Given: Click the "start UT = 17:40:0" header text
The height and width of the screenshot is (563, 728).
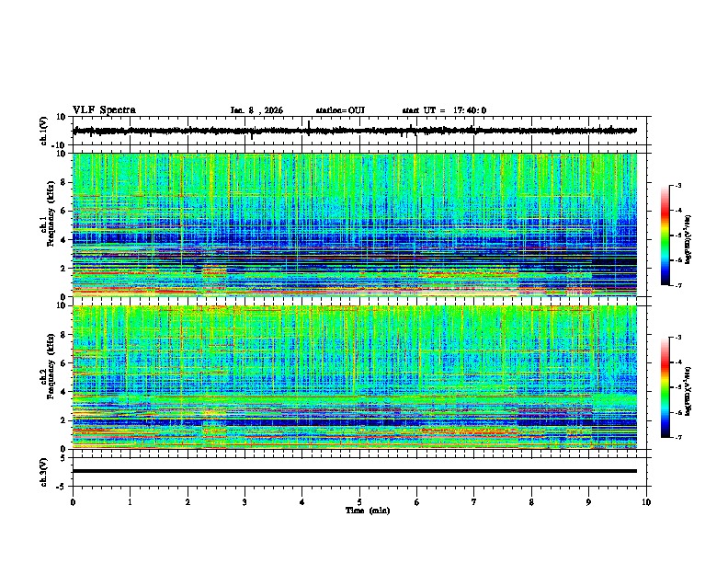Looking at the screenshot, I should (444, 110).
